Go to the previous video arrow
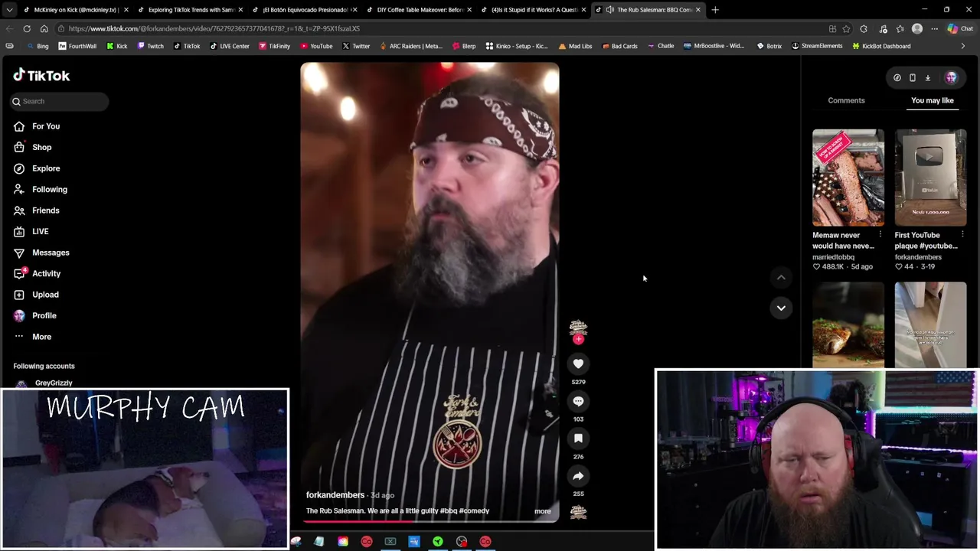 [781, 277]
